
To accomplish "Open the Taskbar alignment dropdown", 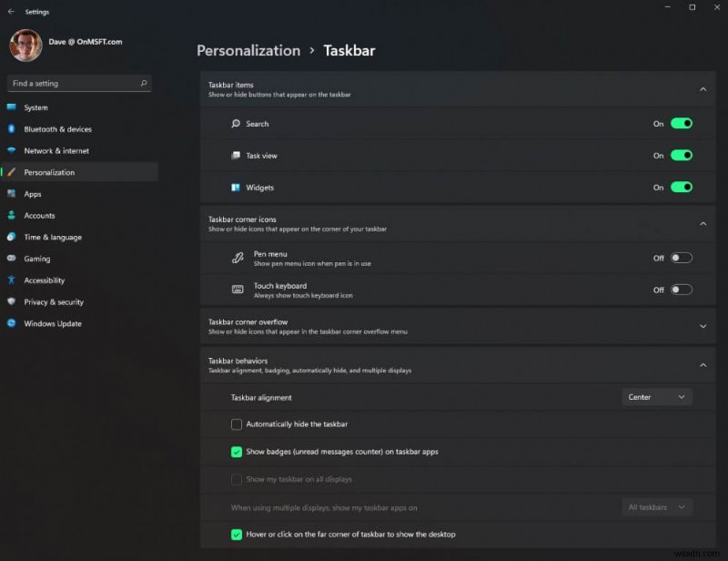I will click(656, 397).
